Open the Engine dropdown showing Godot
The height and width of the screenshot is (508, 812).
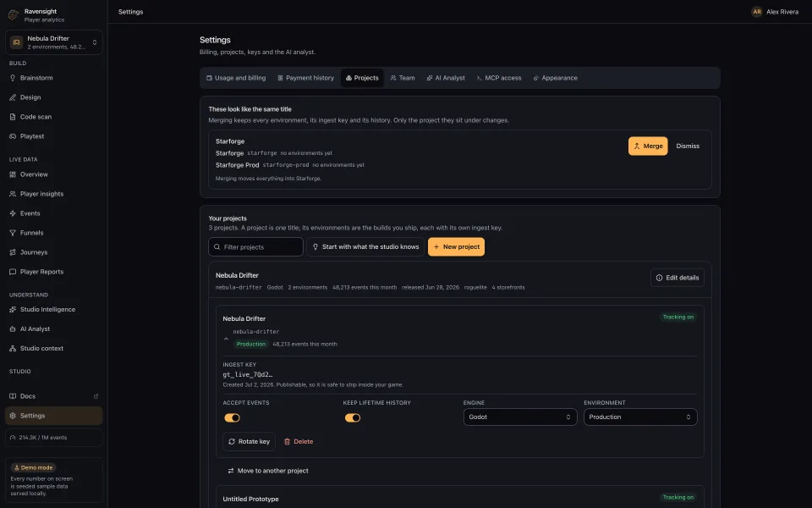(520, 417)
